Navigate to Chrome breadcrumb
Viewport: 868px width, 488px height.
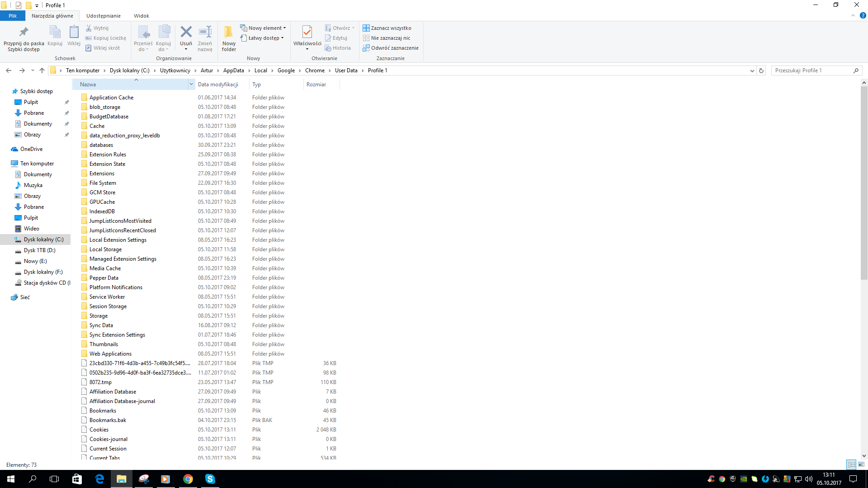pyautogui.click(x=315, y=70)
